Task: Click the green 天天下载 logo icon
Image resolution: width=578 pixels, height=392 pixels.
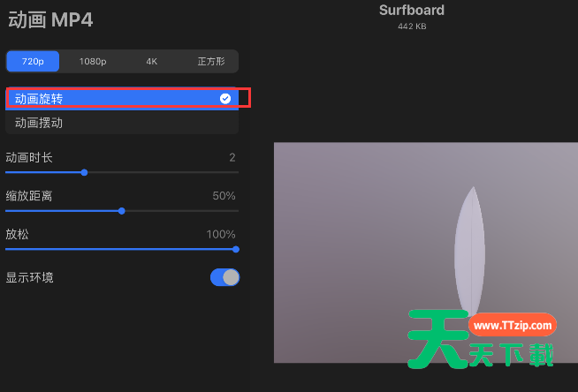Action: coord(435,340)
